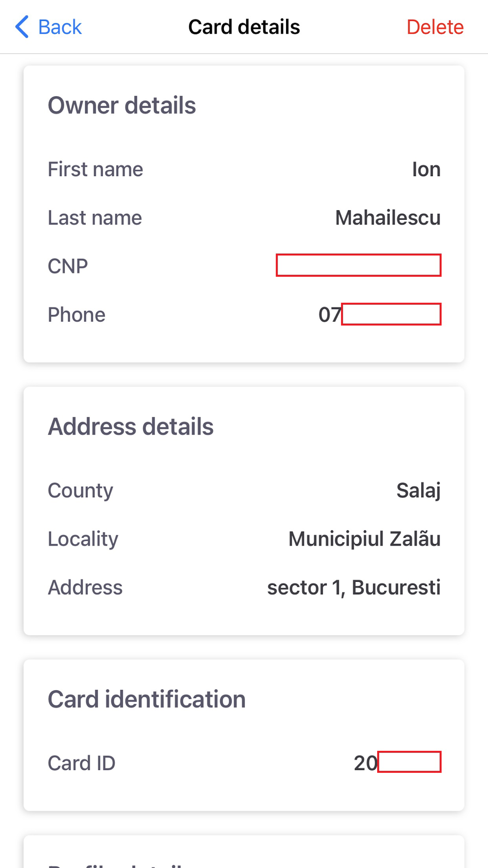488x868 pixels.
Task: Tap the county value Salaj
Action: pyautogui.click(x=418, y=490)
